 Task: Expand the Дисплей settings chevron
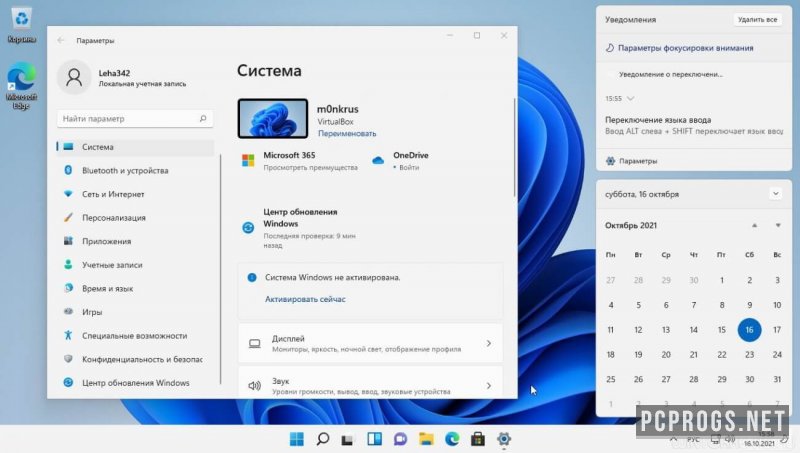[489, 343]
